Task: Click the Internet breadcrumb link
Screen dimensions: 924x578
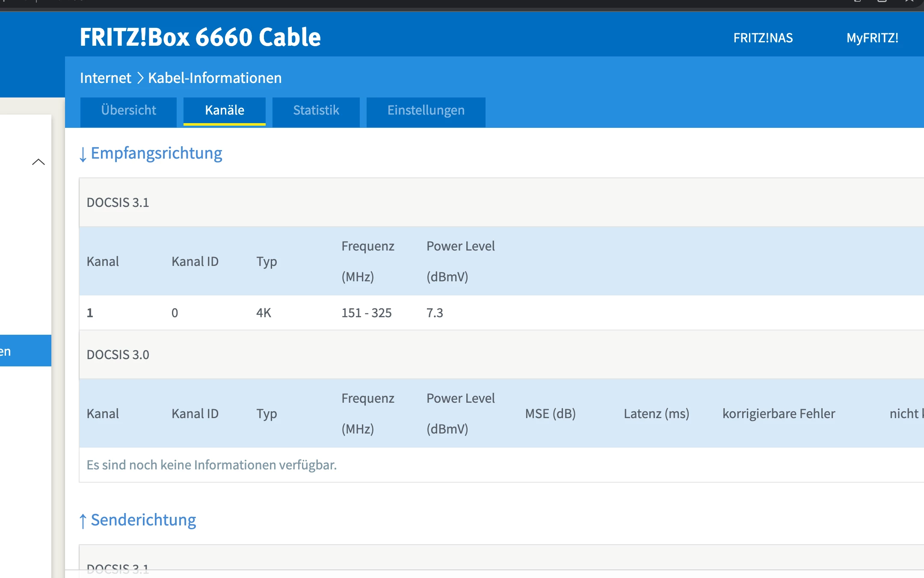Action: pos(105,78)
